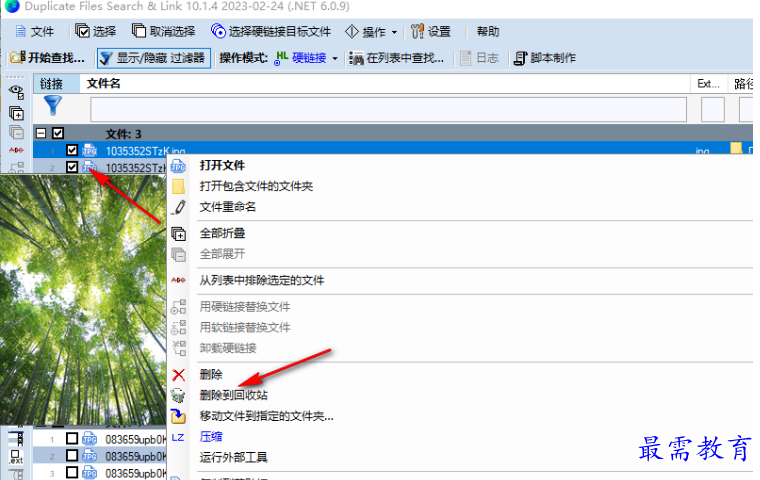Click the .ext icon in bottom-left sidebar
Screen dimensions: 760x480
(x=16, y=457)
